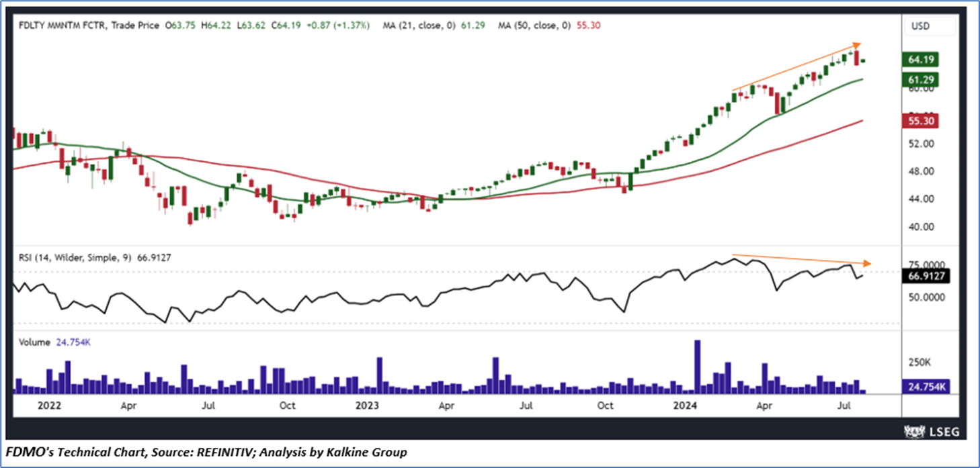This screenshot has height=468, width=980.
Task: Click the chart caption mentioning Kalkine Group
Action: pos(206,452)
